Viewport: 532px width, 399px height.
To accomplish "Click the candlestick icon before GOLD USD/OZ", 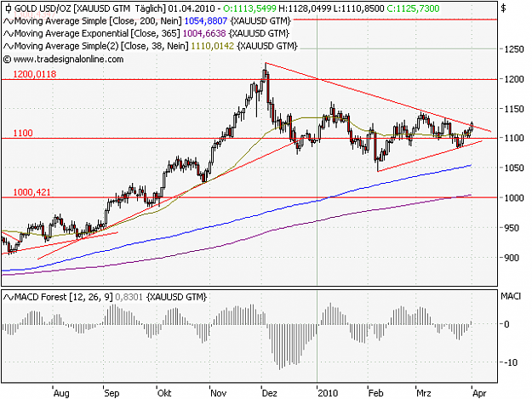I will (9, 9).
